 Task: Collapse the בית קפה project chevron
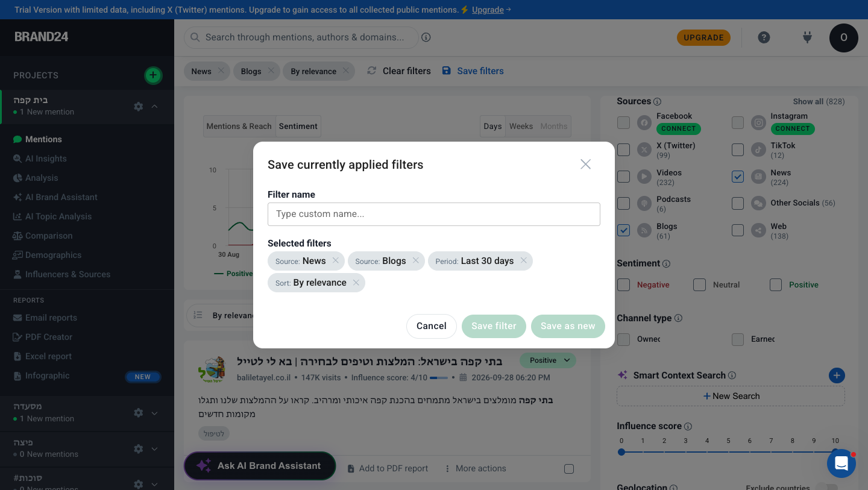click(x=155, y=106)
